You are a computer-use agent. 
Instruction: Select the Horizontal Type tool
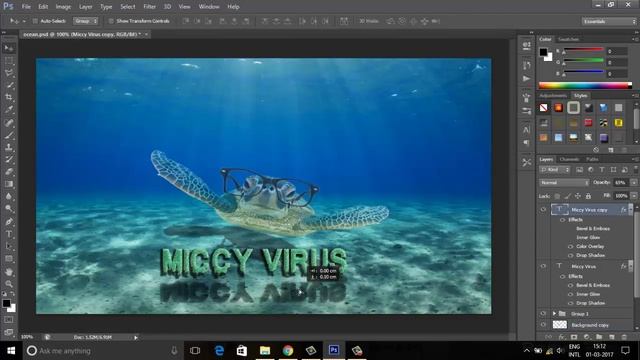[x=9, y=234]
